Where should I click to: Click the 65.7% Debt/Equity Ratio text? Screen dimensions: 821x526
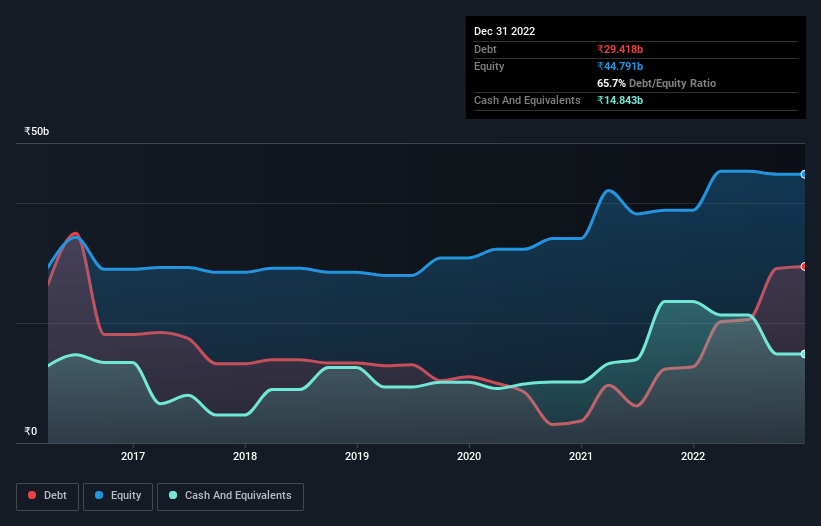click(657, 83)
